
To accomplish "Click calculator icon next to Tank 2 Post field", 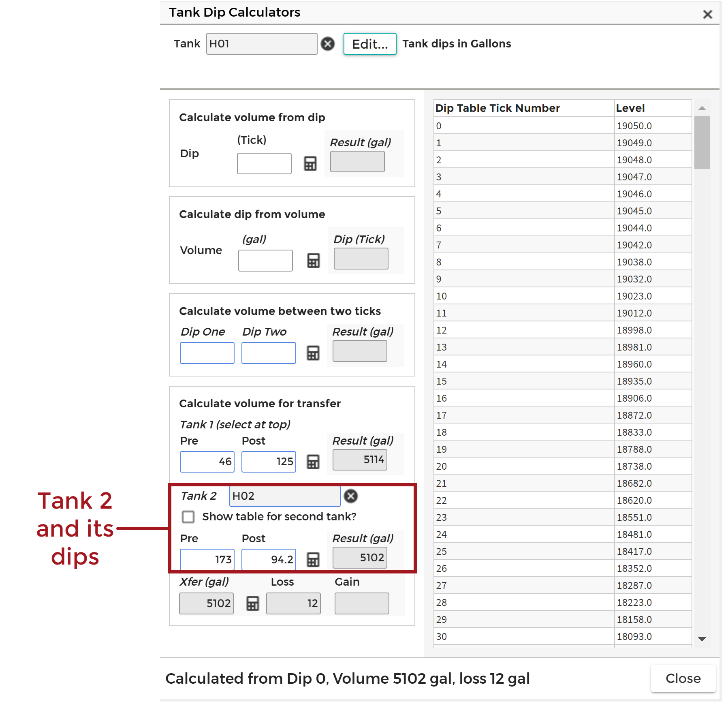I will [313, 560].
